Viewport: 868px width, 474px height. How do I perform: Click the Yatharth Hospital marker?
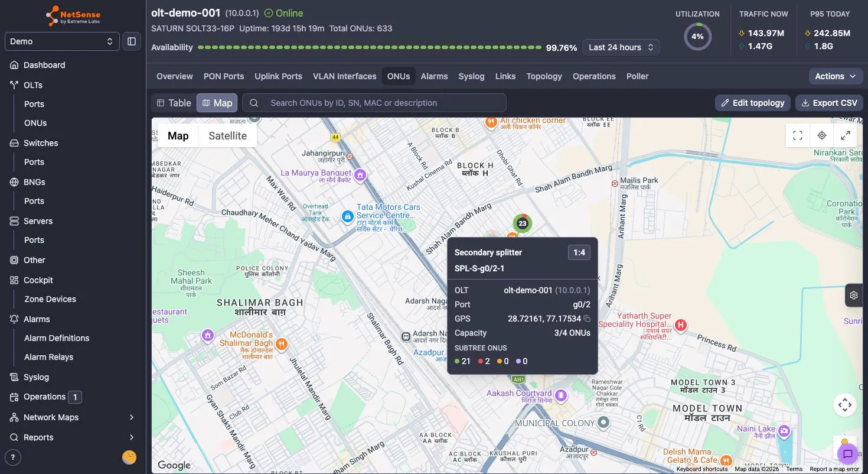click(681, 324)
